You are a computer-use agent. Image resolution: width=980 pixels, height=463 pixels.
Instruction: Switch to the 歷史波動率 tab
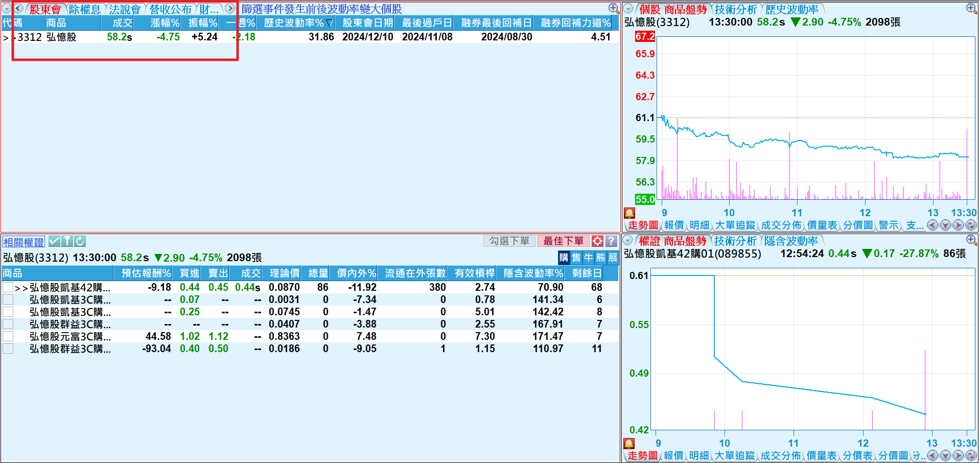click(791, 9)
